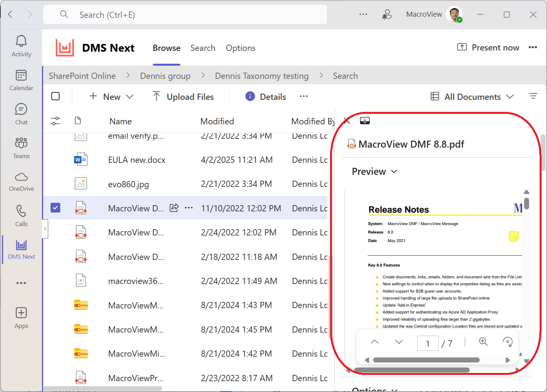This screenshot has width=547, height=392.
Task: Switch to the Options tab
Action: coord(241,48)
